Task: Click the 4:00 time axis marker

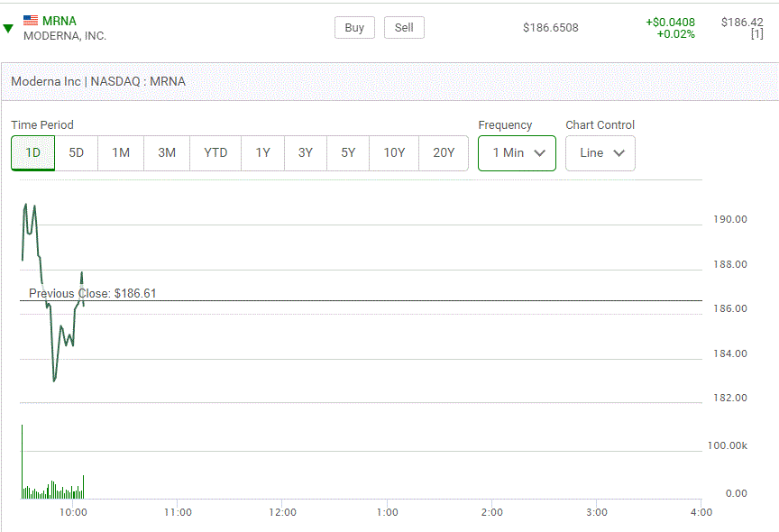Action: coord(701,512)
